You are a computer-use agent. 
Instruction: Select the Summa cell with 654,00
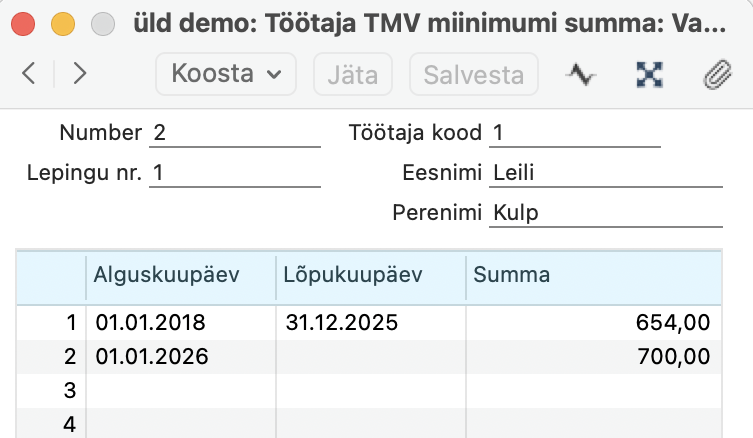pyautogui.click(x=594, y=323)
